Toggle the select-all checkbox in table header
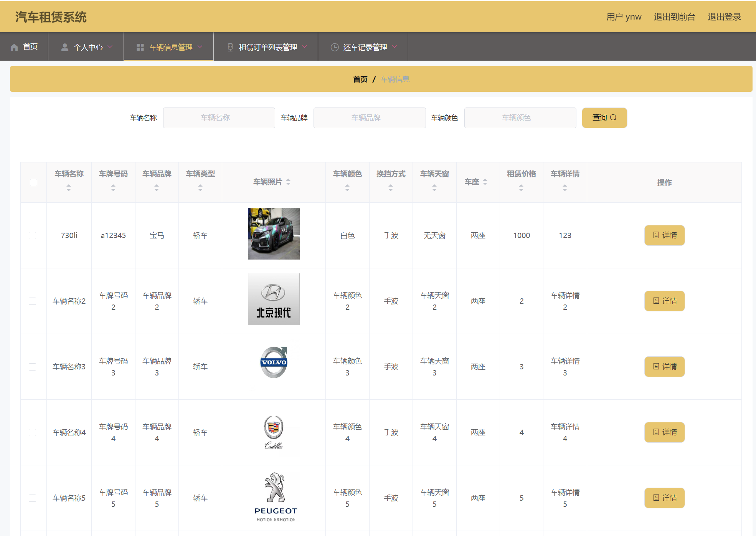Image resolution: width=756 pixels, height=536 pixels. (x=34, y=182)
